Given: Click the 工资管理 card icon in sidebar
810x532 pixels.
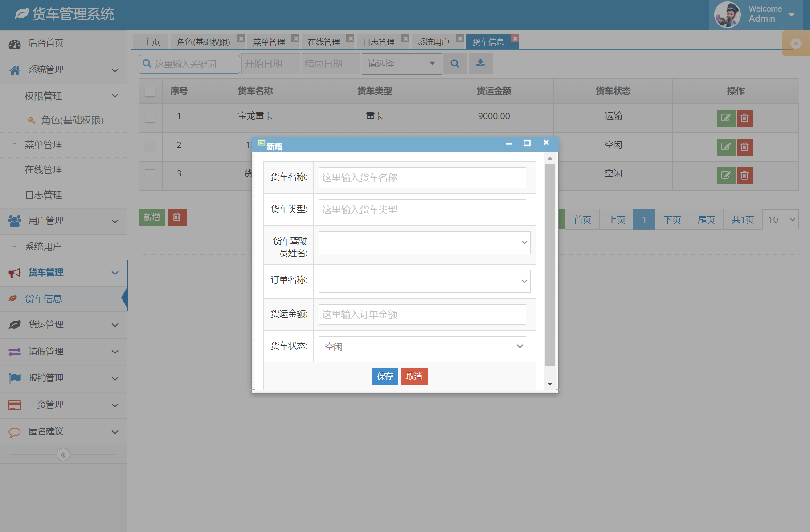Looking at the screenshot, I should click(14, 405).
